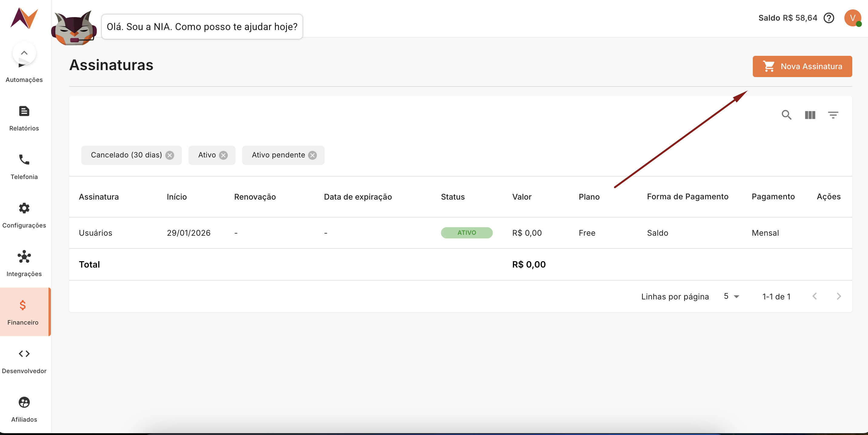This screenshot has width=868, height=435.
Task: Remove the Ativo pendente filter chip
Action: pos(313,155)
